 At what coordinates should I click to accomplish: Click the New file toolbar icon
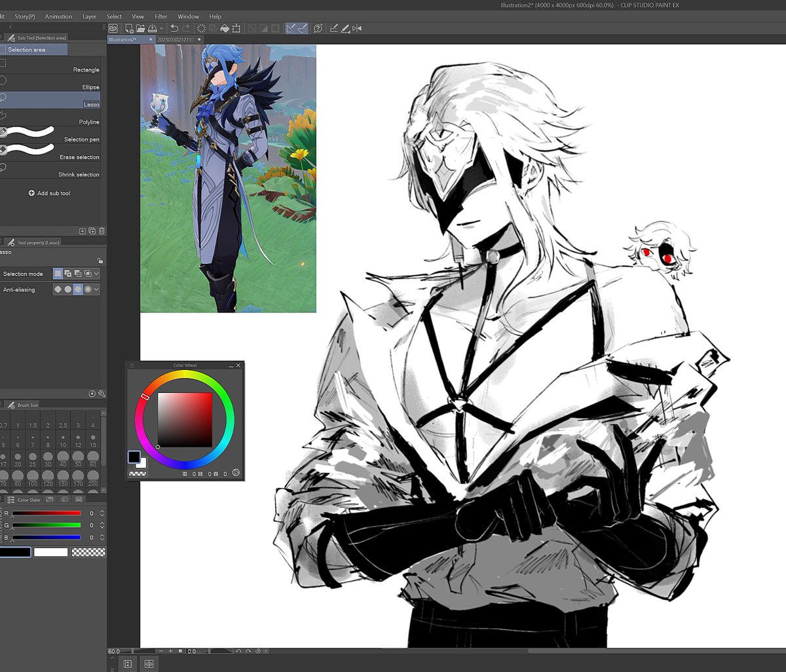tap(130, 28)
